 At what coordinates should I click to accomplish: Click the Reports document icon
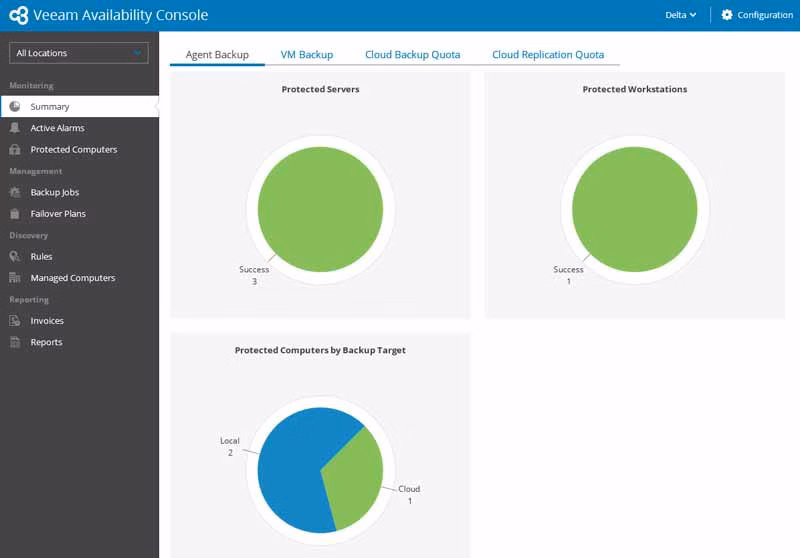pyautogui.click(x=15, y=342)
